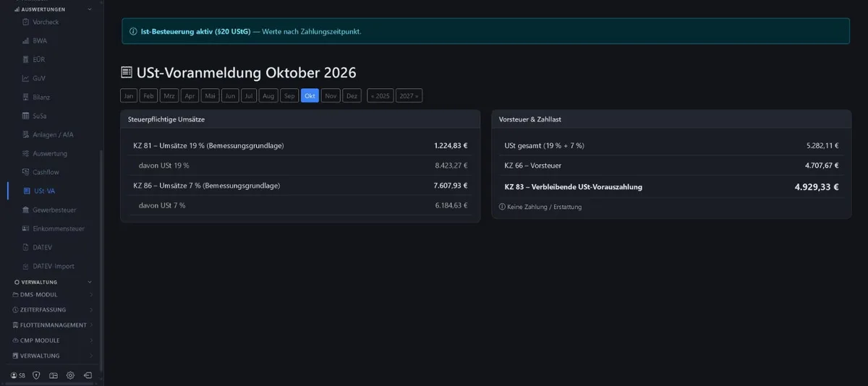The image size is (868, 386).
Task: Expand the CMP MODULE section
Action: (52, 340)
